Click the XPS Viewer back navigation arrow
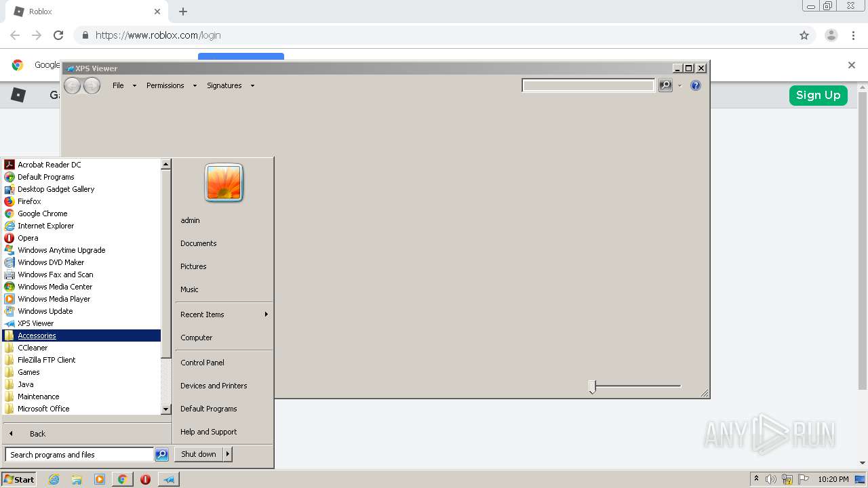The image size is (868, 488). (x=72, y=85)
